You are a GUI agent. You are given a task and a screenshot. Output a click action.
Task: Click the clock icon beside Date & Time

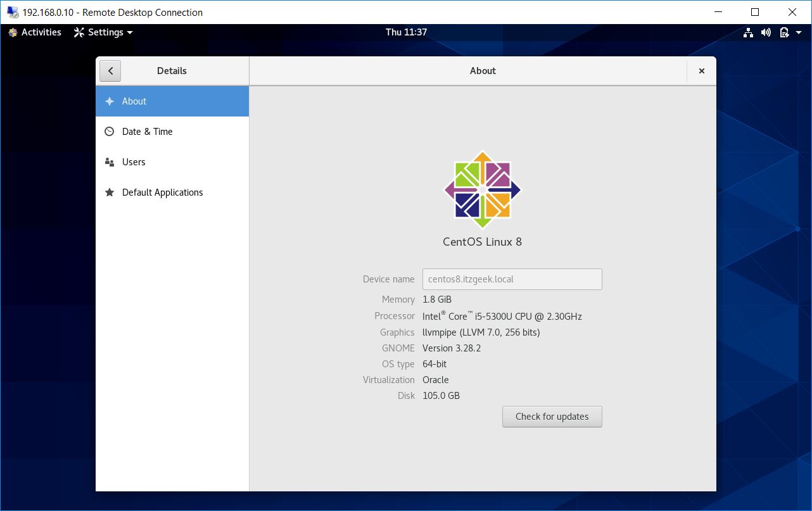pos(110,132)
